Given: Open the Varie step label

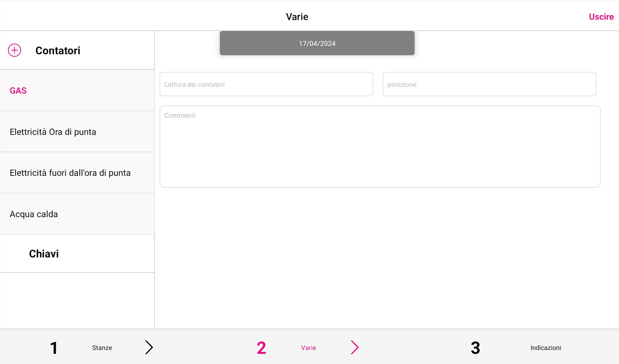Looking at the screenshot, I should [308, 348].
